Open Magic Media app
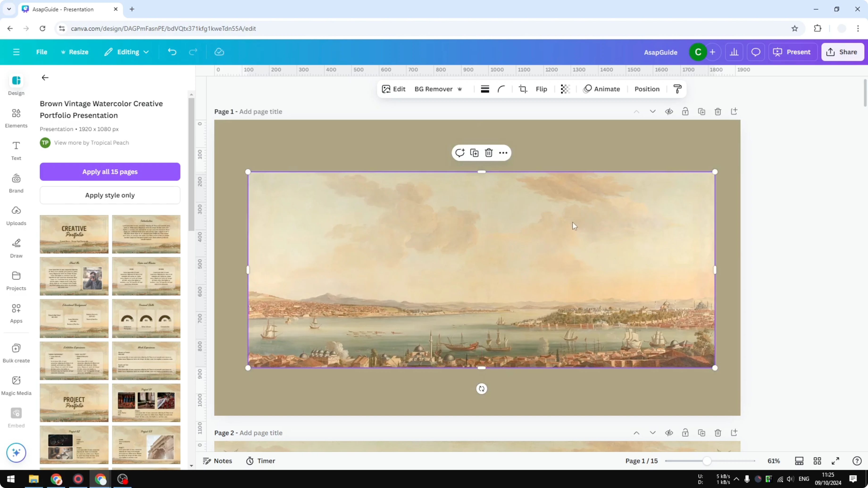This screenshot has width=868, height=488. tap(16, 386)
